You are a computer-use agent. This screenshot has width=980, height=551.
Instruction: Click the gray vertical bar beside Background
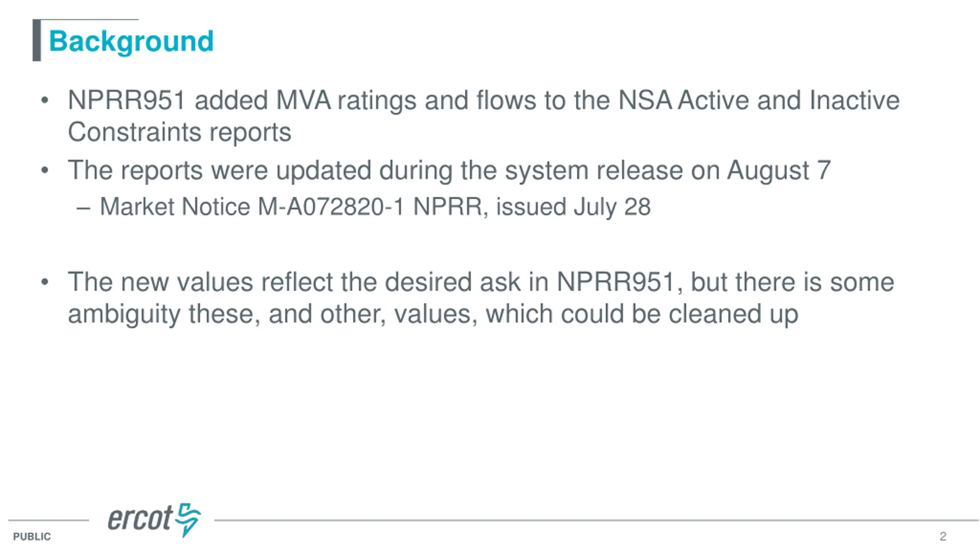[37, 40]
